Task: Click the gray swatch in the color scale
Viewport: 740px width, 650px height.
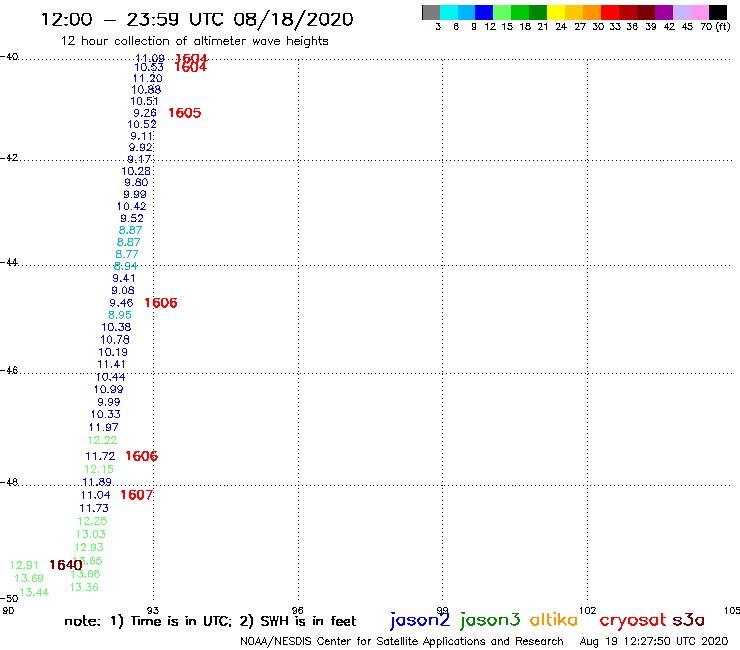Action: [x=431, y=12]
